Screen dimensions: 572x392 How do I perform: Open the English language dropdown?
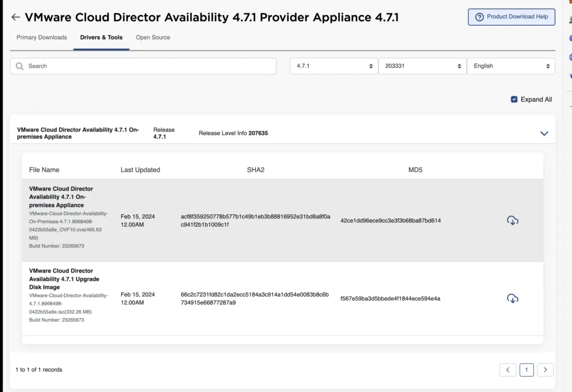(x=511, y=66)
